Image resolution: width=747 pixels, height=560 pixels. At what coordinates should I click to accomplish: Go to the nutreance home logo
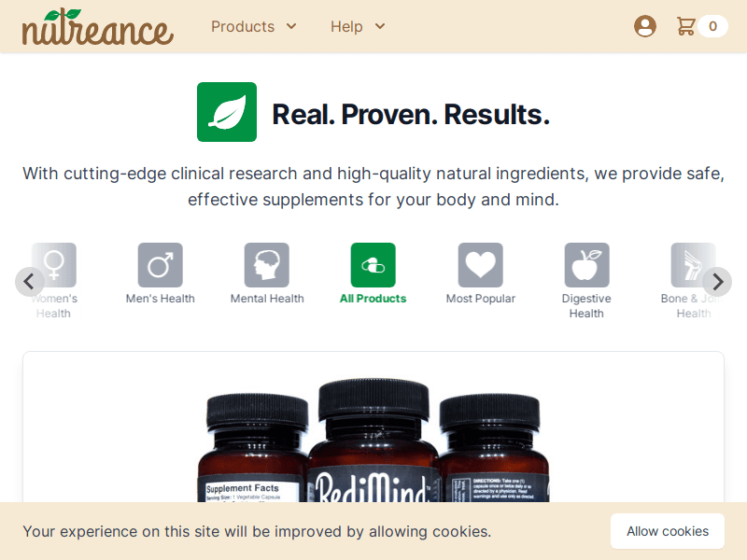tap(98, 27)
